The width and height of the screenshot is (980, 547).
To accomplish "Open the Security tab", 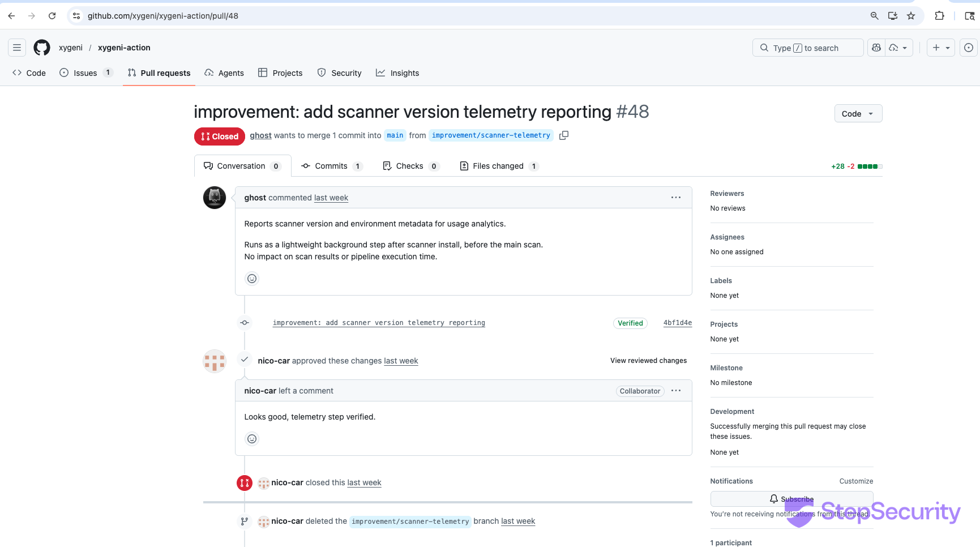I will click(339, 73).
